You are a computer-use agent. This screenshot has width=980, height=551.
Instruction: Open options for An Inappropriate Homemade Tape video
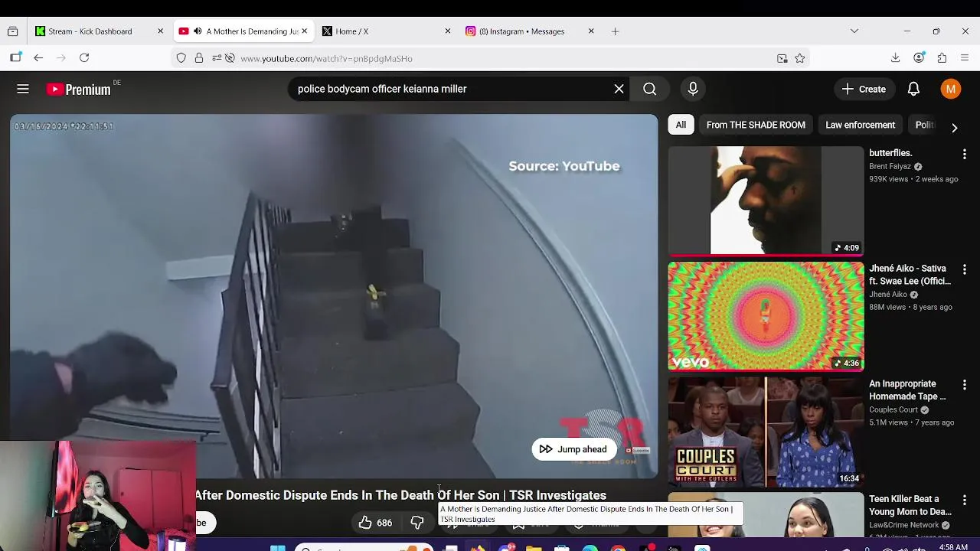[x=964, y=385]
